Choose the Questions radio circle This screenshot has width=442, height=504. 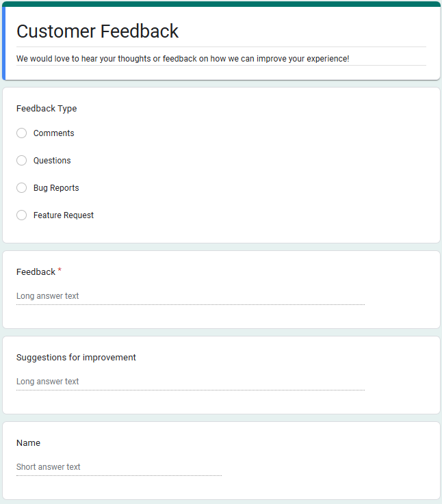click(22, 161)
